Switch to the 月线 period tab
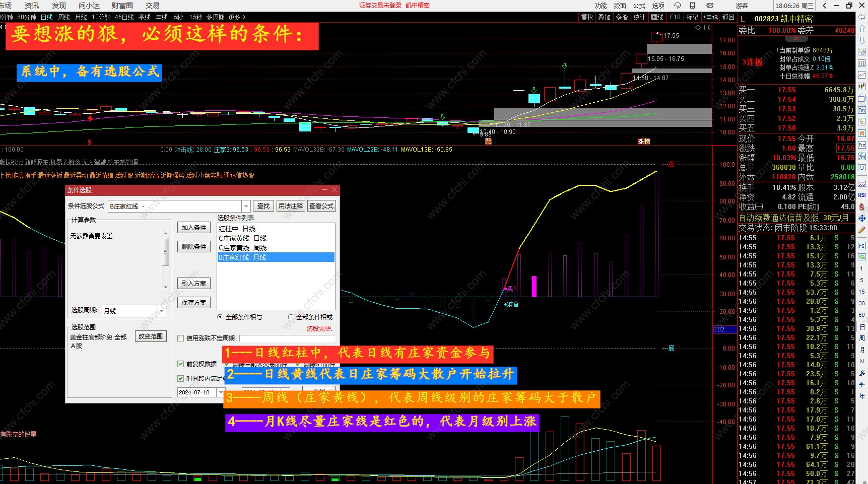The width and height of the screenshot is (868, 484). [x=81, y=17]
